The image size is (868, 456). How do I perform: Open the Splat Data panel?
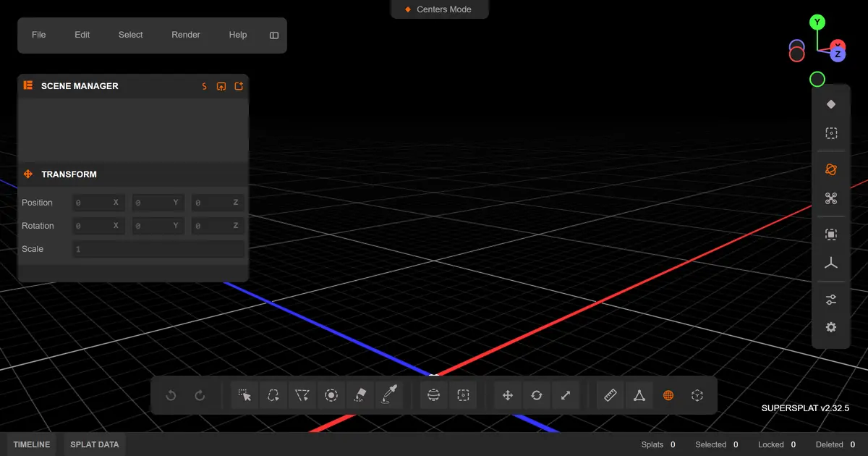click(x=95, y=444)
